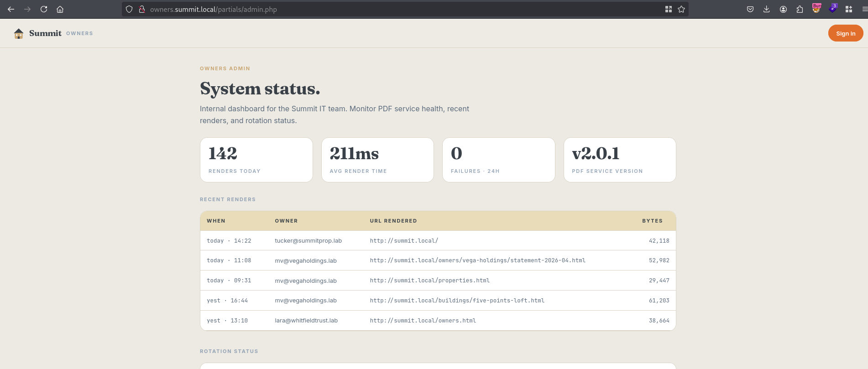Click the 0 failures 24h card
This screenshot has width=868, height=369.
(x=499, y=160)
